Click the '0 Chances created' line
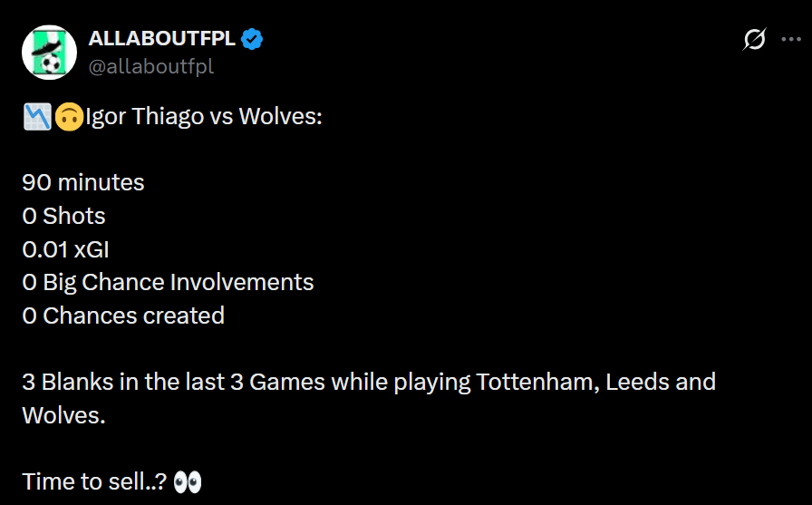The width and height of the screenshot is (812, 505). (x=123, y=316)
